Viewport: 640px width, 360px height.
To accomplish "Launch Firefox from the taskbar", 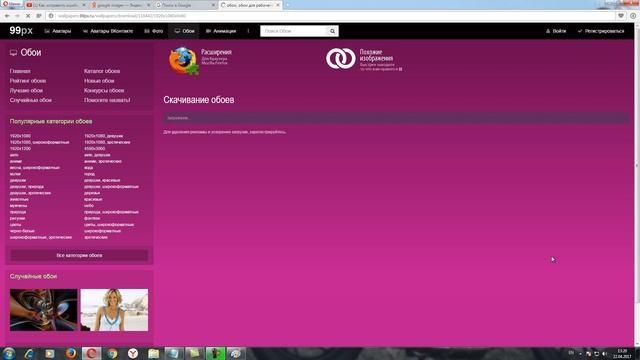I will [71, 353].
